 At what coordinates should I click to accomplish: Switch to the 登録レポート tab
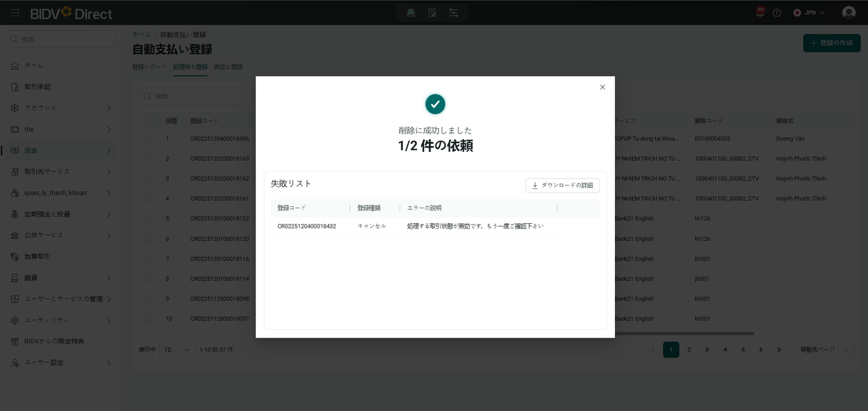[x=149, y=67]
